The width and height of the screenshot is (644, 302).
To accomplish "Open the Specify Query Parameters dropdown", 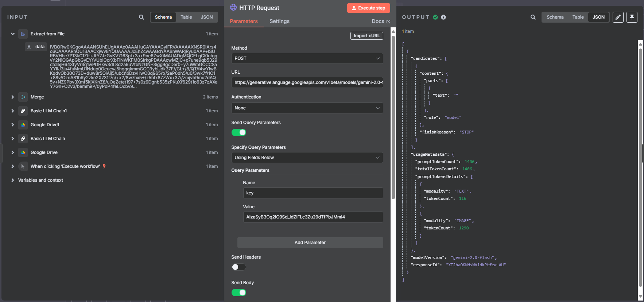I will point(307,158).
